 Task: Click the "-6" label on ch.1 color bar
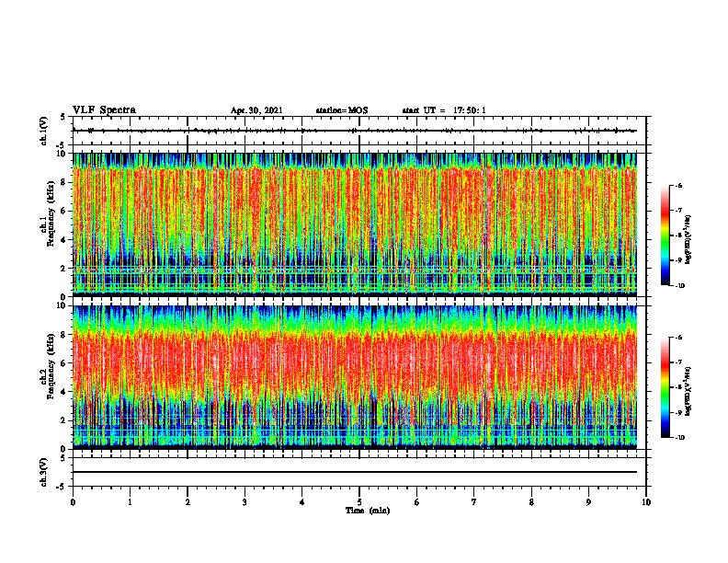[678, 186]
